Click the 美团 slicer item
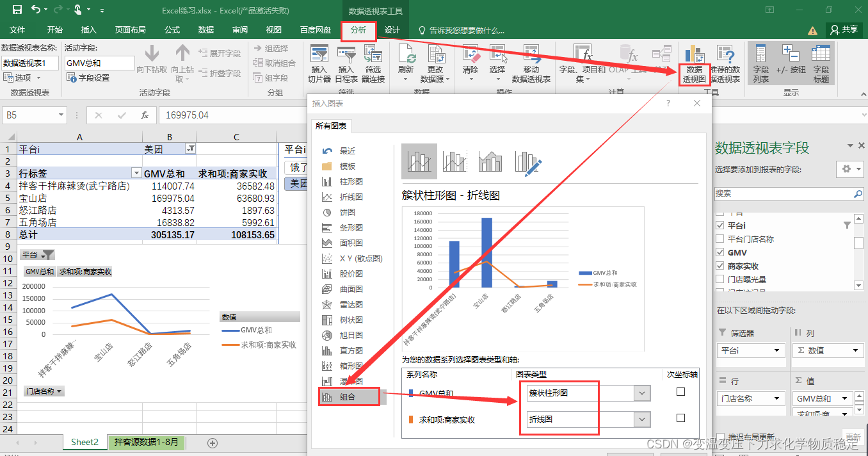 tap(296, 183)
